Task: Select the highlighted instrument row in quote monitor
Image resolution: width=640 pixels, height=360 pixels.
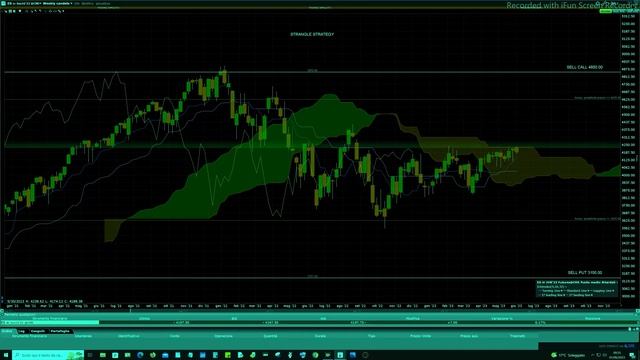Action: pyautogui.click(x=318, y=322)
